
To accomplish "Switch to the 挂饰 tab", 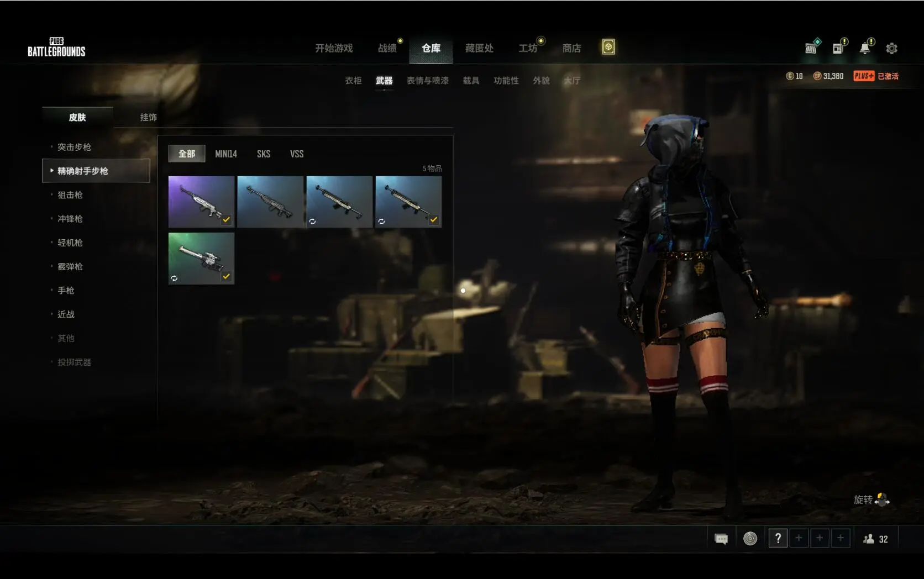I will click(148, 117).
